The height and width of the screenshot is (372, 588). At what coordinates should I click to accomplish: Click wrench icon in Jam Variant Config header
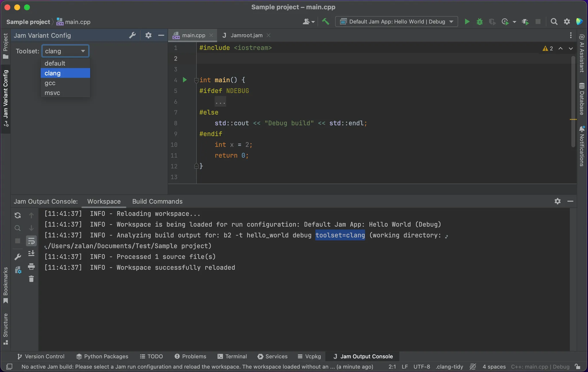(x=132, y=35)
